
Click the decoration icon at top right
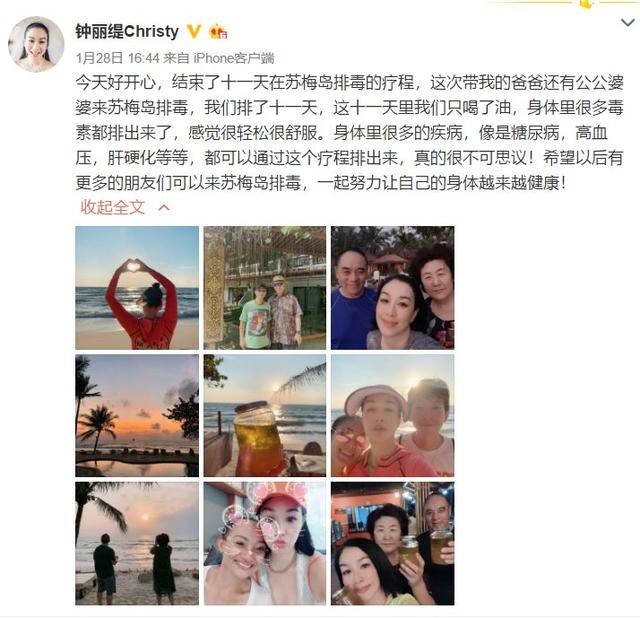(587, 4)
